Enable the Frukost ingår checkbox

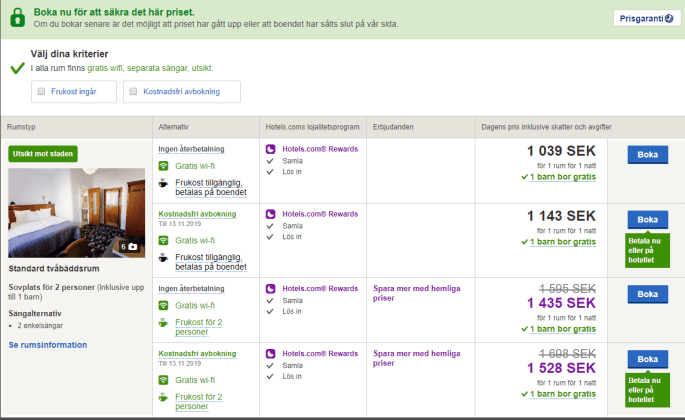point(41,92)
